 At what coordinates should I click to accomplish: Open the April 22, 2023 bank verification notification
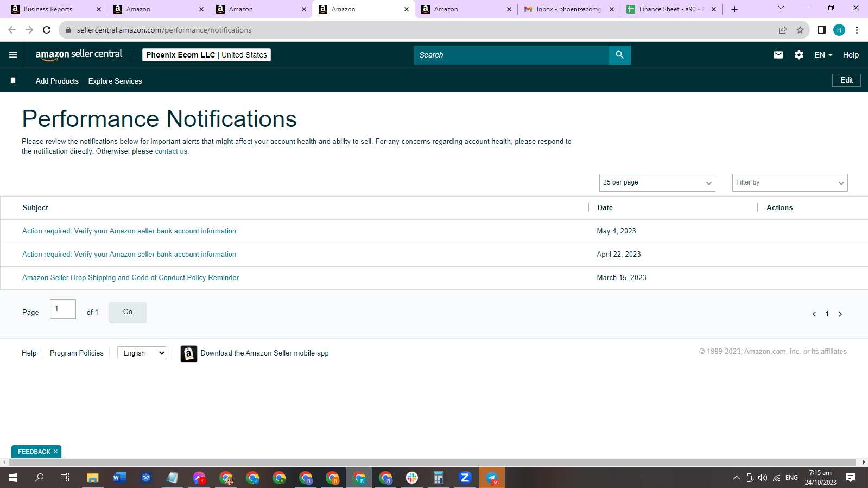coord(129,255)
